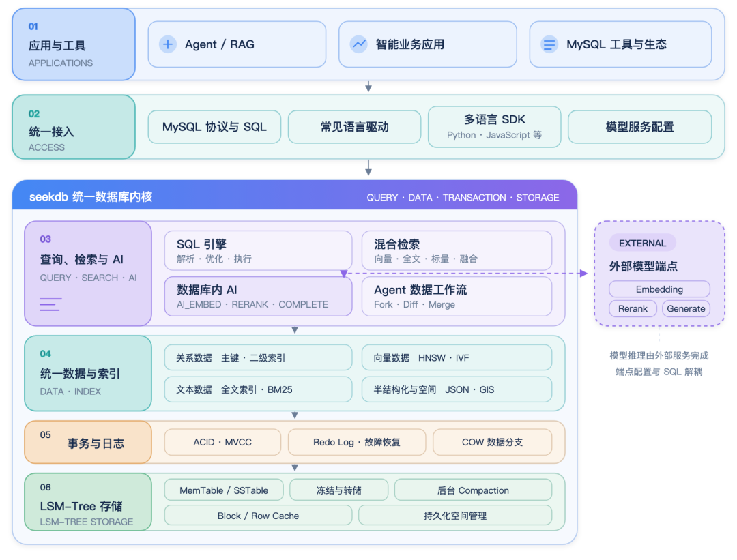Click the Rerank pill
Image resolution: width=737 pixels, height=560 pixels.
tap(633, 309)
